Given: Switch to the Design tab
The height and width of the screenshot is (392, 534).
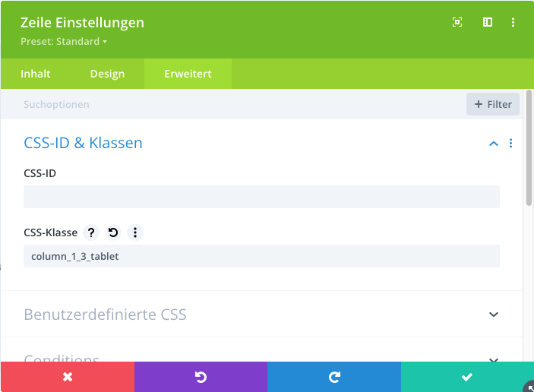Looking at the screenshot, I should [107, 74].
